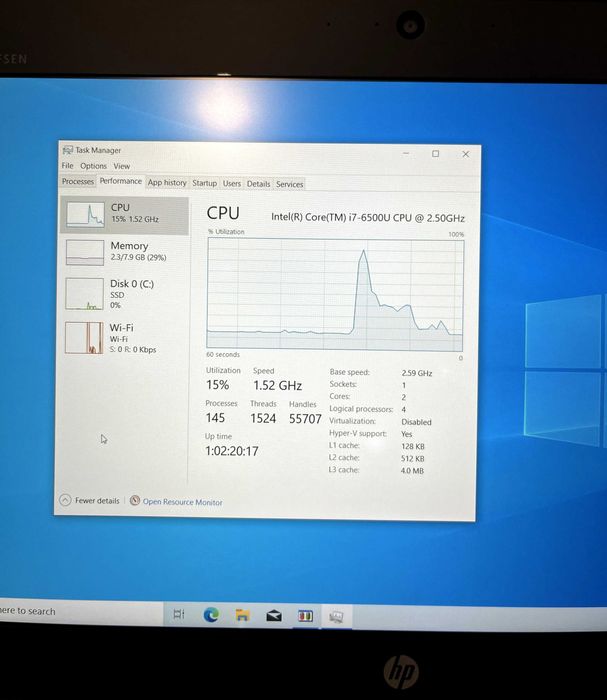Click the Threads count 1524
607x700 pixels.
click(263, 418)
